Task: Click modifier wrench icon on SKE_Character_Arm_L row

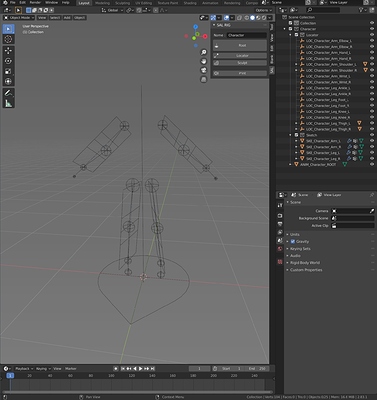Action: coord(349,141)
